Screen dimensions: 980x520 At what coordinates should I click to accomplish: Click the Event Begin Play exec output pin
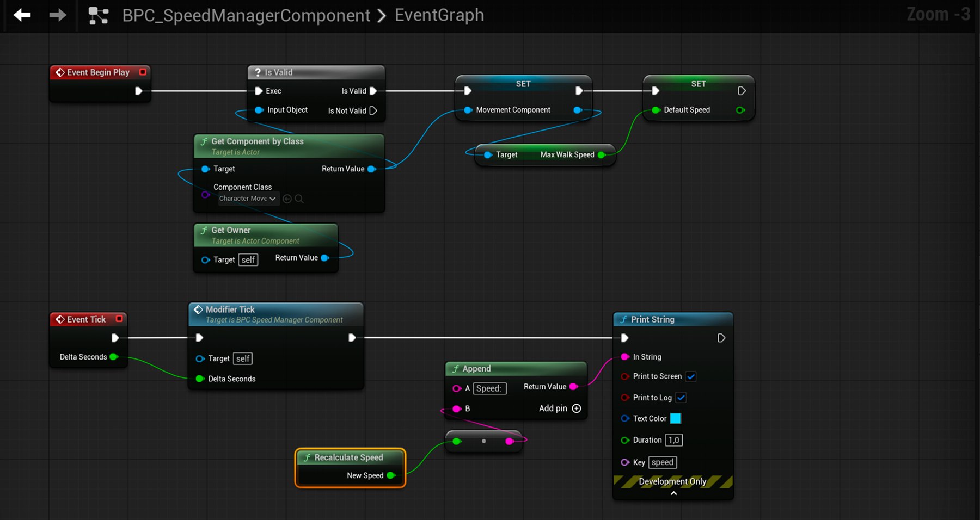(139, 91)
